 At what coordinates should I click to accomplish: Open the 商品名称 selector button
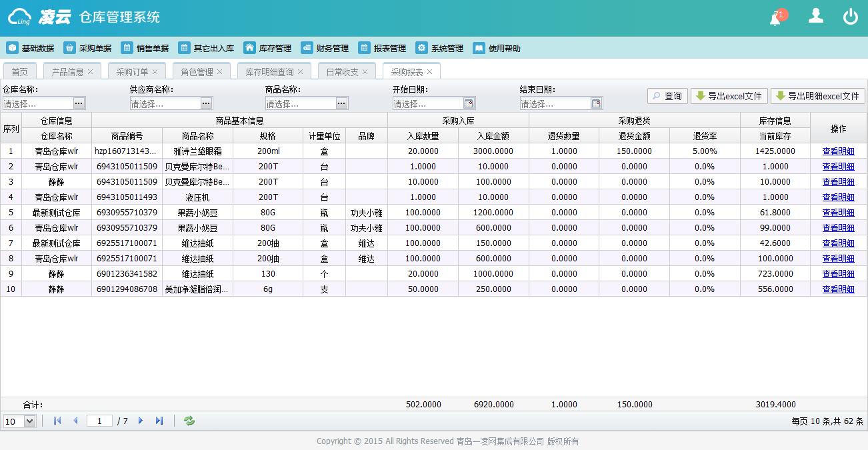342,103
